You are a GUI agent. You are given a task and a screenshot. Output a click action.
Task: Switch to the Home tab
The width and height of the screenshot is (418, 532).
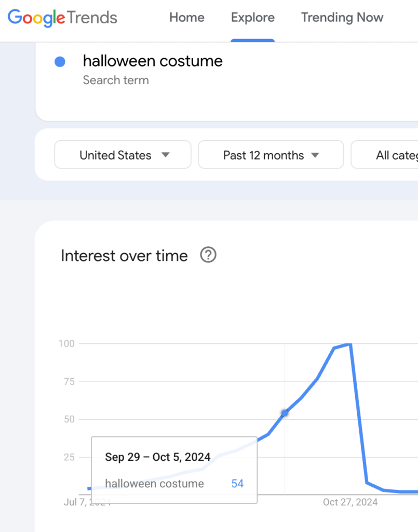tap(187, 18)
